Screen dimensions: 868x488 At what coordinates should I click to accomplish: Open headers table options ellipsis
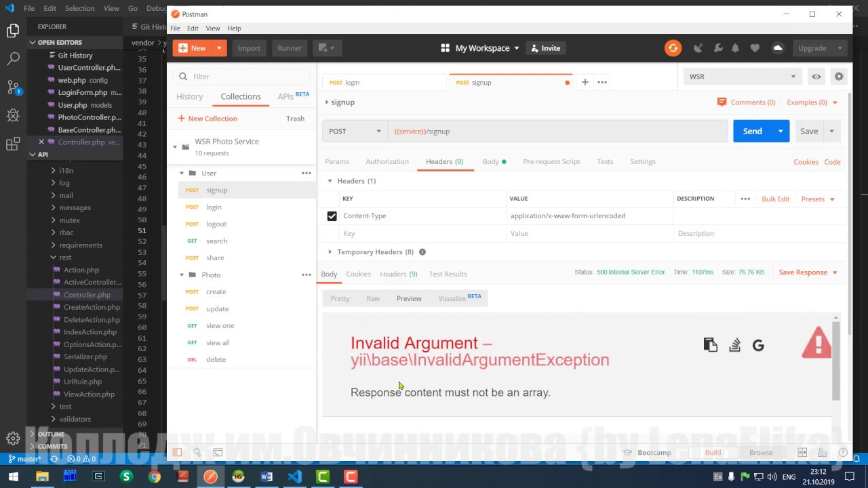pos(745,199)
